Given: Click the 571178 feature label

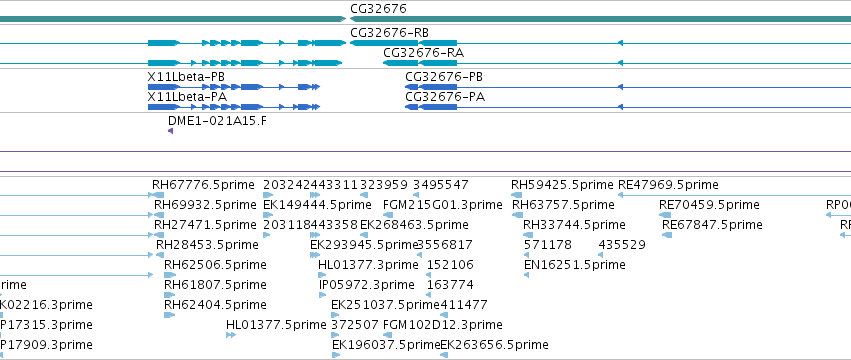Looking at the screenshot, I should tap(548, 245).
